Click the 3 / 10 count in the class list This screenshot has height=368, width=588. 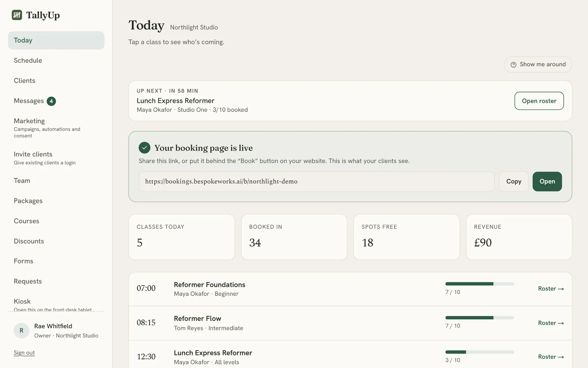coord(453,360)
